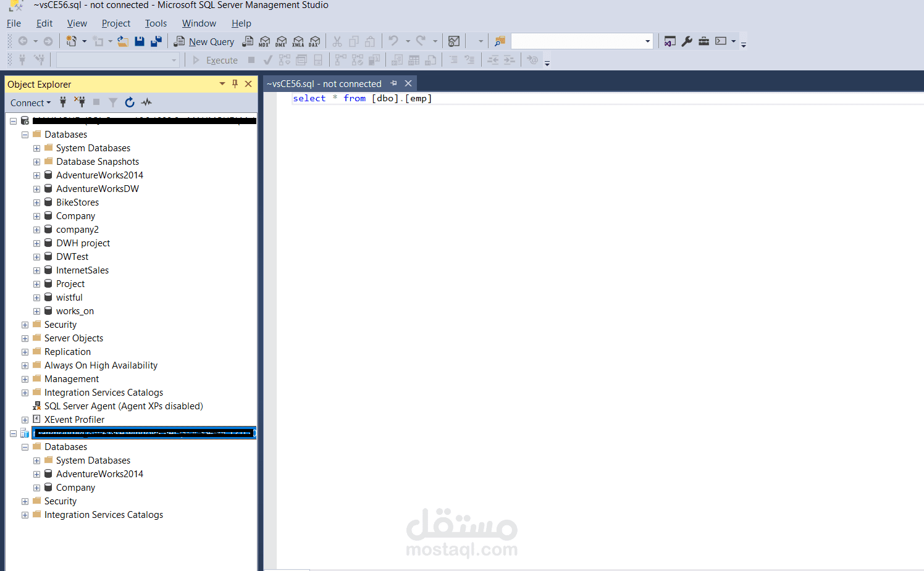Click the Execute button
Screen dimensions: 924x571
pos(216,60)
